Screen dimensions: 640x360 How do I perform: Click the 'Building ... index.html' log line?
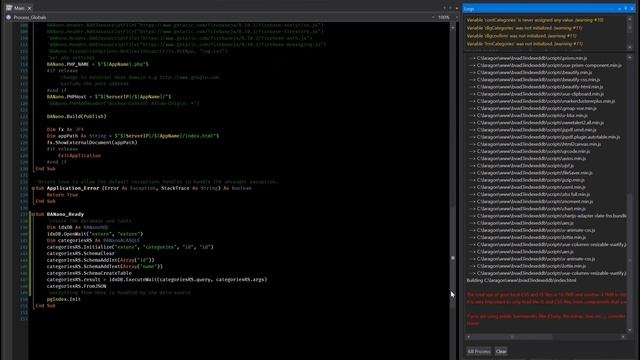click(x=521, y=281)
